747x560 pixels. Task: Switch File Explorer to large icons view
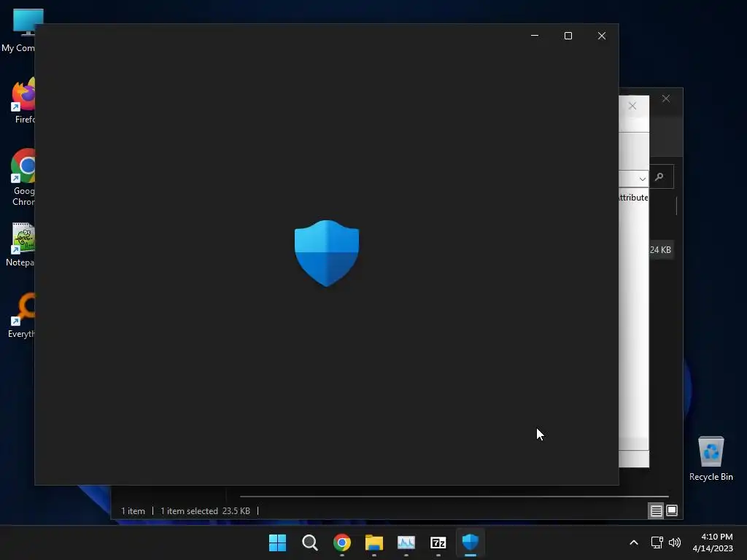click(672, 511)
